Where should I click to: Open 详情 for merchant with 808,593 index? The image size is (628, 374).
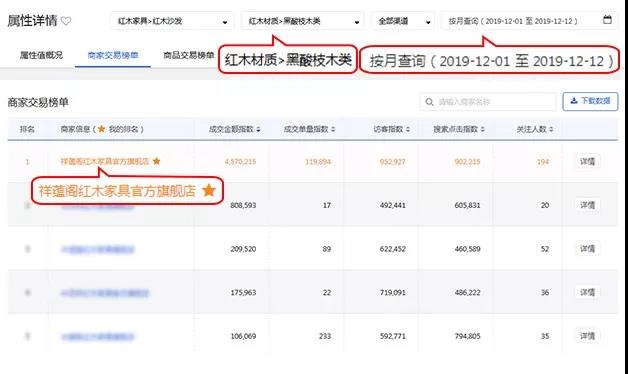[587, 205]
